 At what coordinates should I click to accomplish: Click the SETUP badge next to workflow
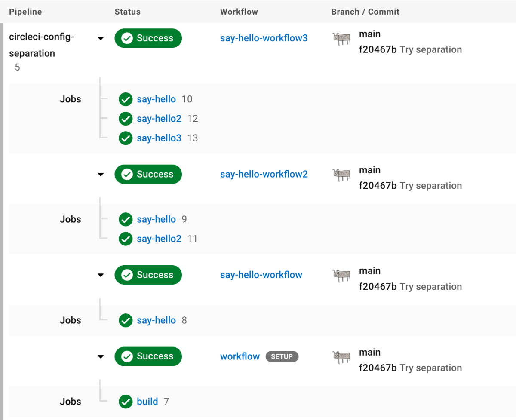(x=282, y=356)
